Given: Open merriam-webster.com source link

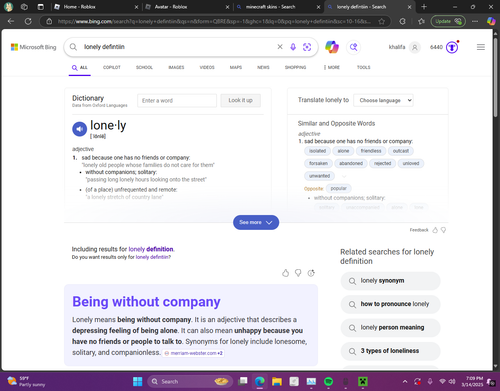Looking at the screenshot, I should tap(193, 353).
